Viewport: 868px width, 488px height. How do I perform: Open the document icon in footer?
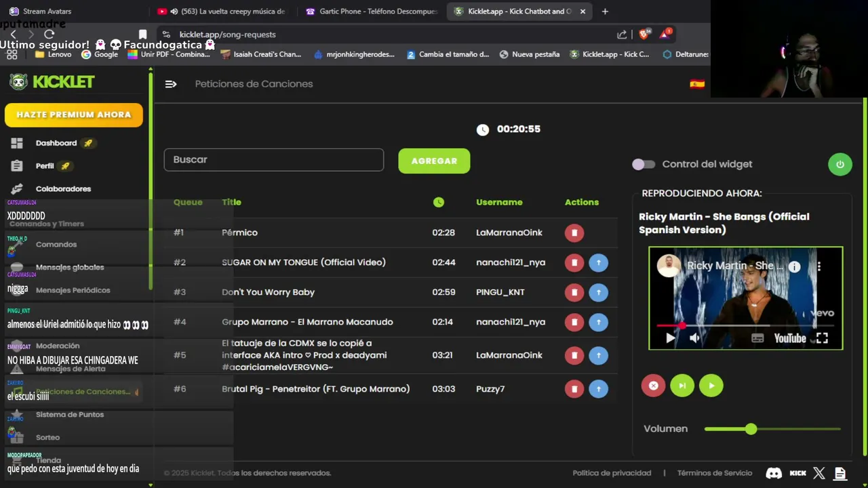click(840, 473)
